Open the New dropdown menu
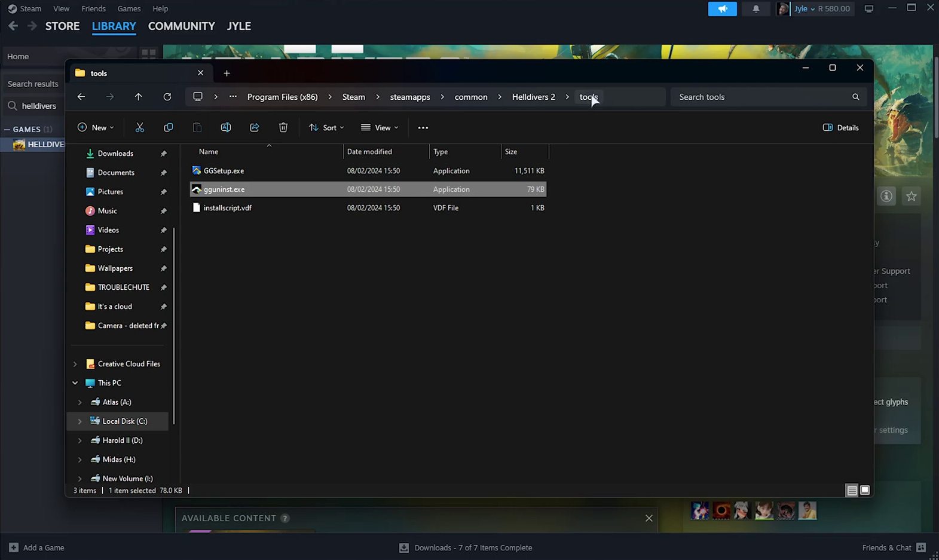Screen dimensions: 939x560 [x=96, y=127]
